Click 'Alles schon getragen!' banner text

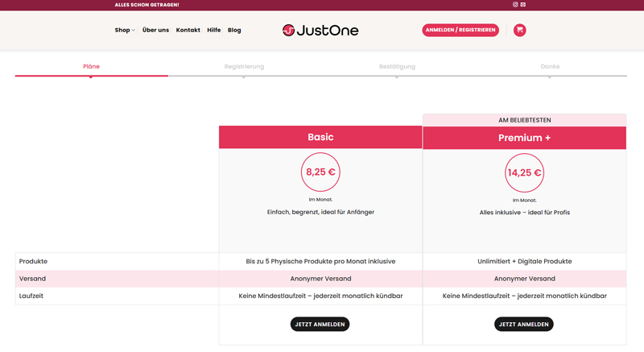(147, 5)
